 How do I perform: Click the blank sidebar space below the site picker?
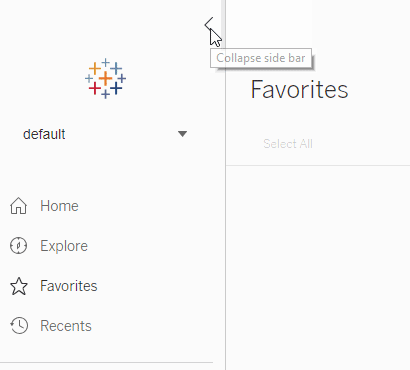pos(107,170)
